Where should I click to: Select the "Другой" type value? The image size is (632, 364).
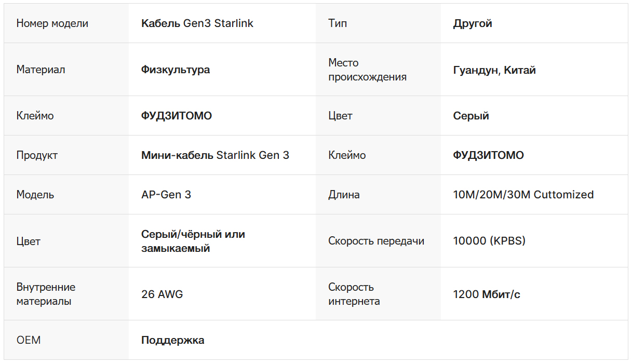(473, 23)
